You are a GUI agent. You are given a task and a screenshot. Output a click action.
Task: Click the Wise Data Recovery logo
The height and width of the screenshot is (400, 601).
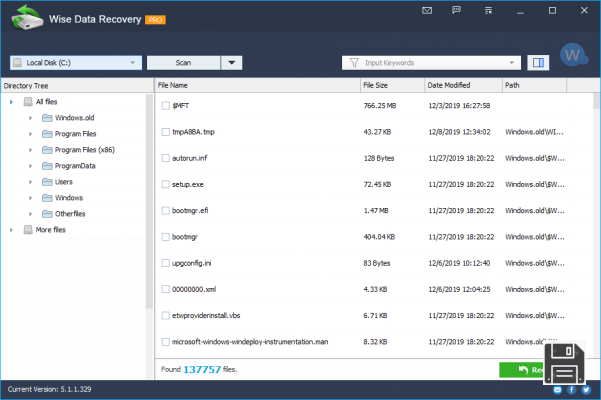[x=27, y=18]
